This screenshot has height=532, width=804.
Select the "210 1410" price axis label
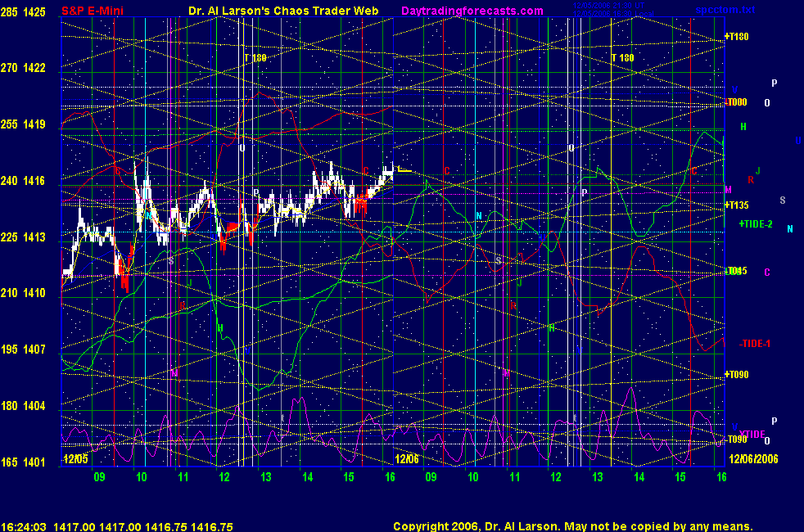(23, 293)
